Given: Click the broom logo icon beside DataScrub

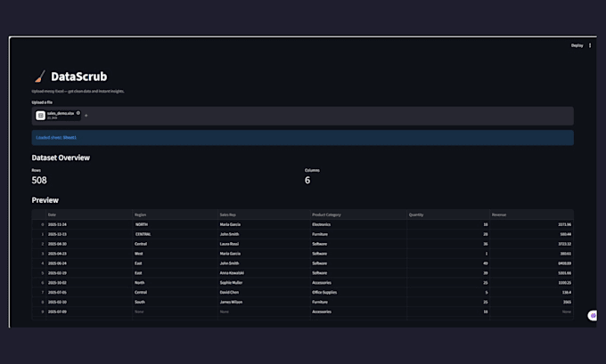Looking at the screenshot, I should pyautogui.click(x=40, y=77).
